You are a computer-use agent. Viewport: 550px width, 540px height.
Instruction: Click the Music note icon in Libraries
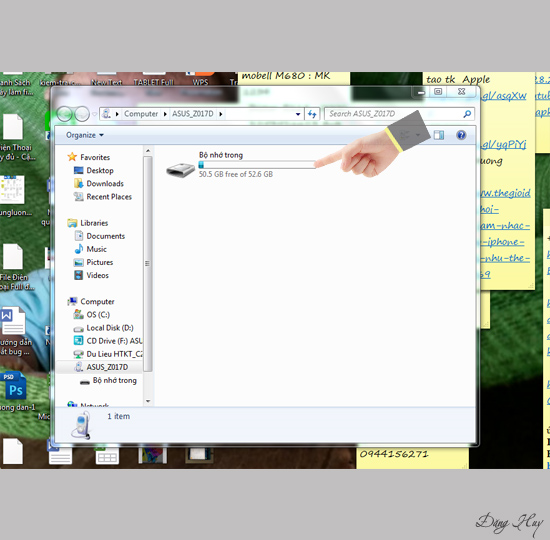(79, 249)
